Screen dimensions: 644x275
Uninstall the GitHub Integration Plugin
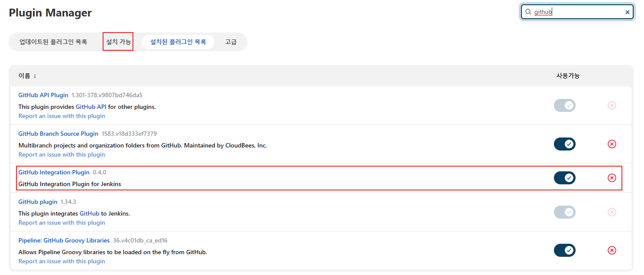coord(612,178)
